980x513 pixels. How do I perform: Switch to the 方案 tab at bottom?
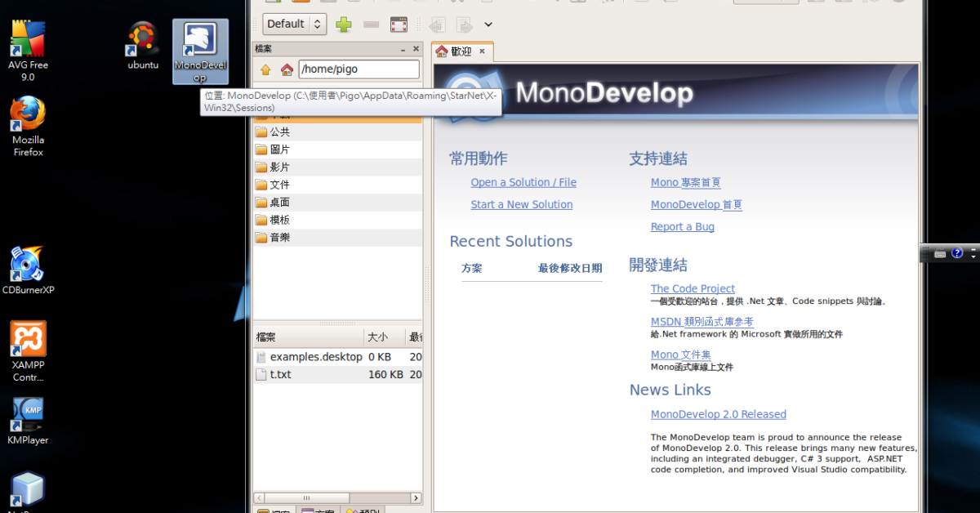(x=318, y=511)
